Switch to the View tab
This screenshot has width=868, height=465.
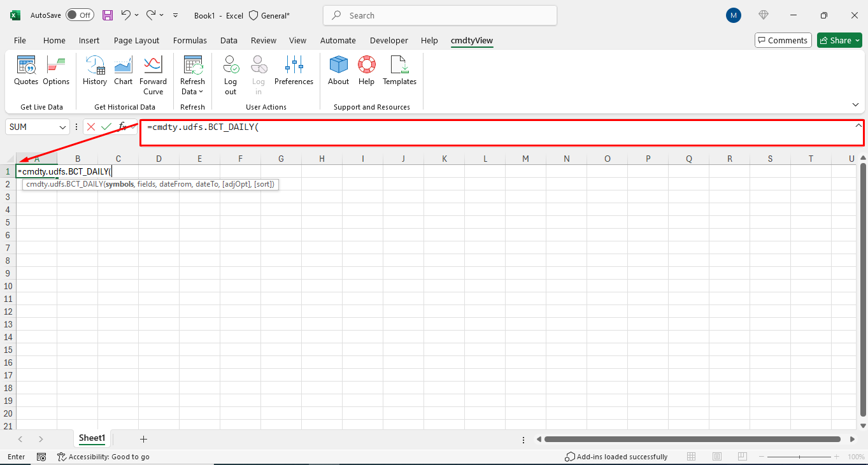[x=297, y=40]
